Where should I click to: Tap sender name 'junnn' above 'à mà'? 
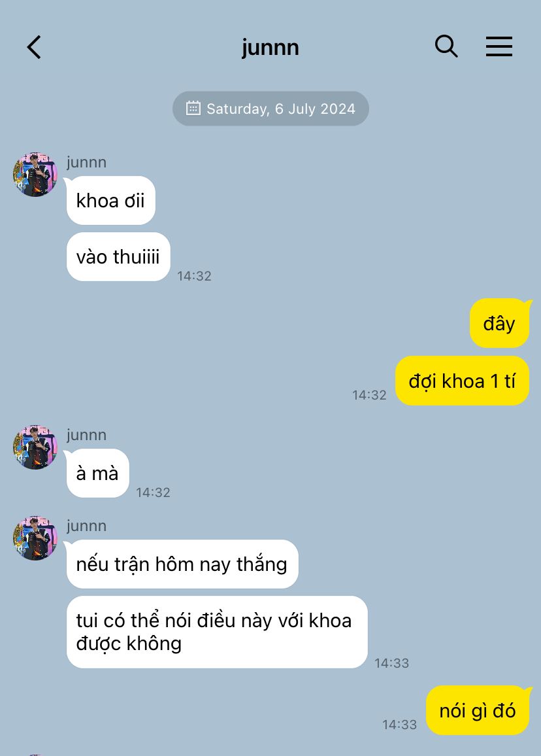(x=87, y=435)
